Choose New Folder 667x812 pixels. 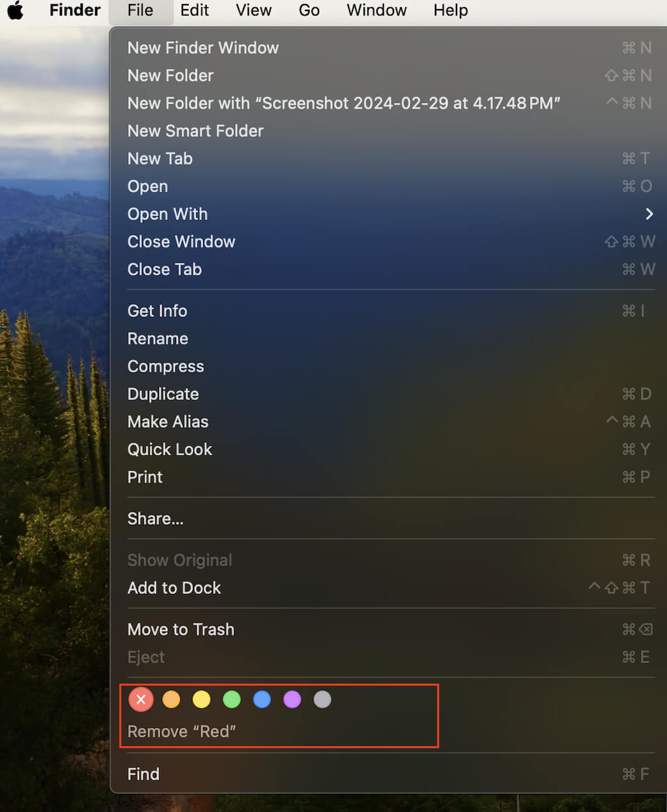389,76
